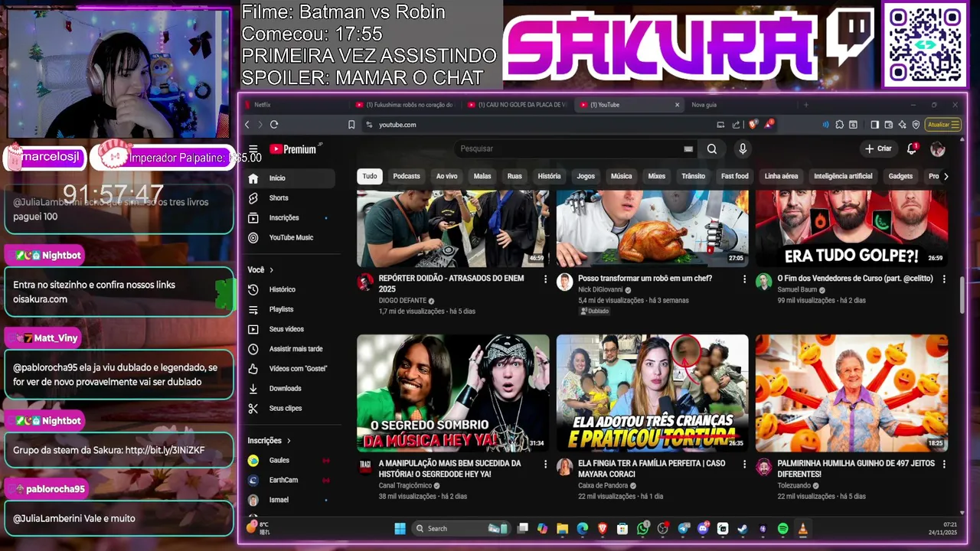Play the Era tudo golpe thumbnail
Viewport: 980px width, 551px height.
[851, 228]
